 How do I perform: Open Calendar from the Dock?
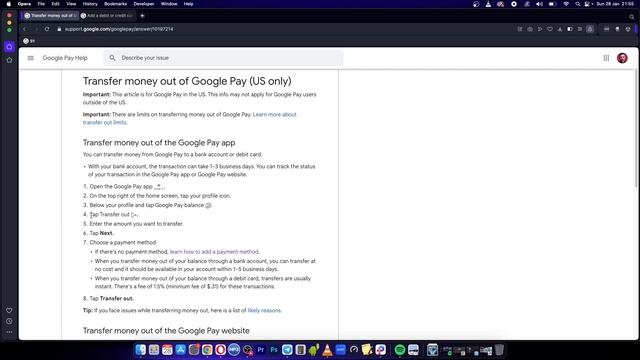(x=167, y=350)
